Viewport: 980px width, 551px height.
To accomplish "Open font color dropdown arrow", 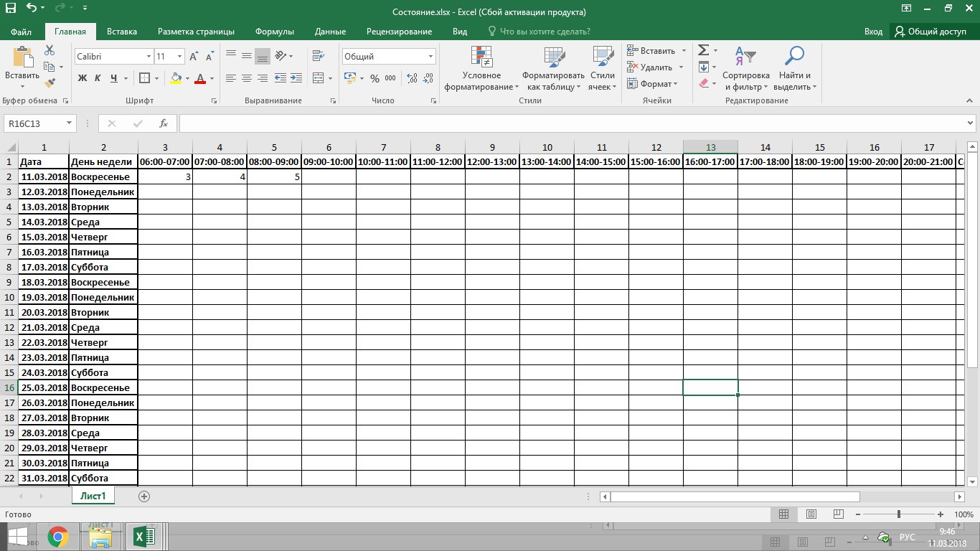I will pyautogui.click(x=212, y=78).
